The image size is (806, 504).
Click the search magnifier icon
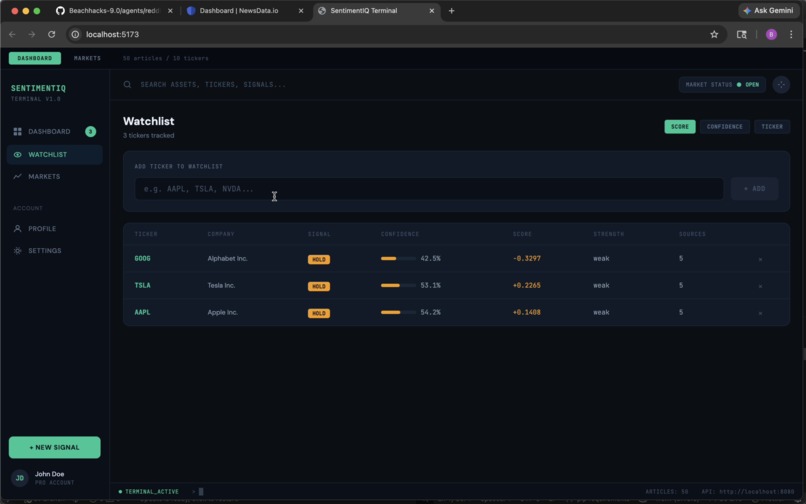(x=127, y=84)
